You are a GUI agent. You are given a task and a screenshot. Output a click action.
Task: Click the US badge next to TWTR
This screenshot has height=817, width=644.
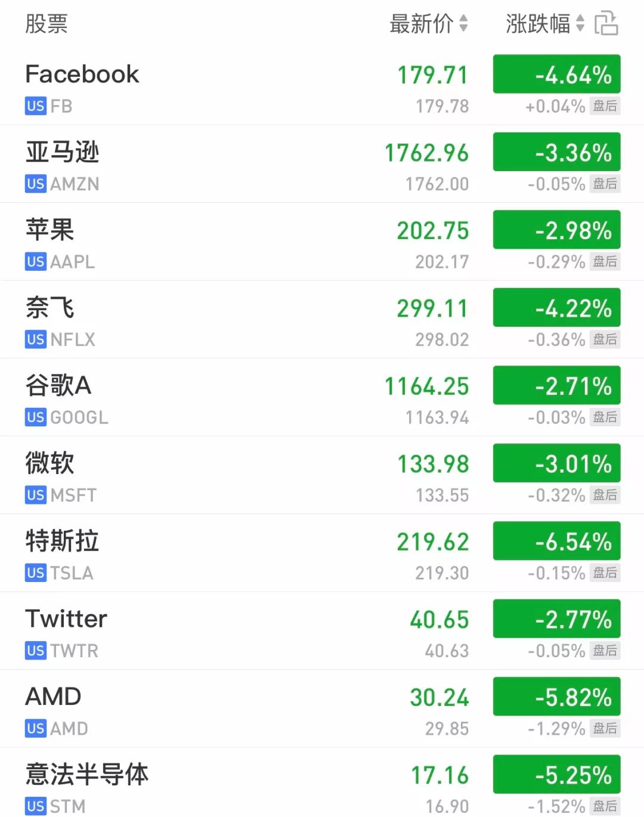(35, 651)
